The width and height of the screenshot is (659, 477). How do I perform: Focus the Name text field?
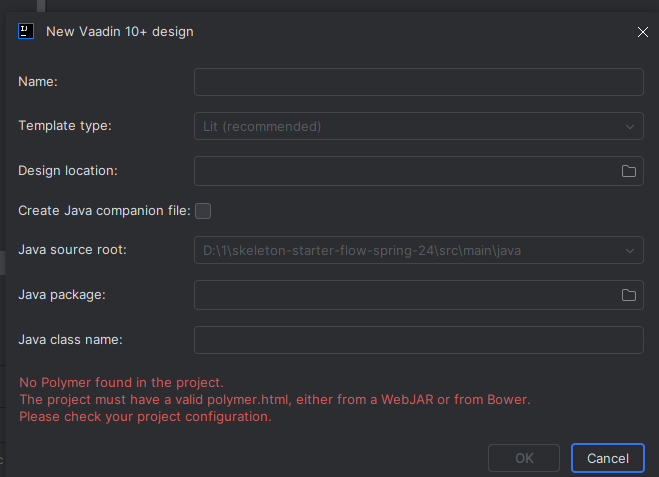(x=418, y=82)
